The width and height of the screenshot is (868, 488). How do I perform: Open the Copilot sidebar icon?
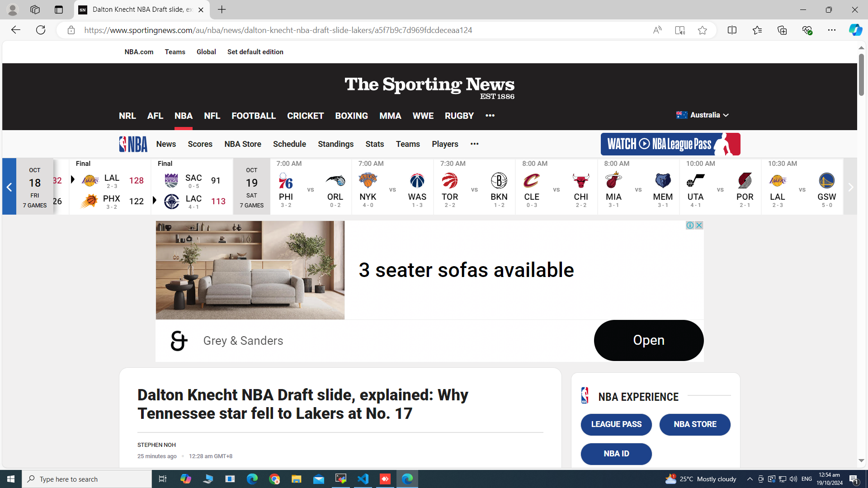855,30
